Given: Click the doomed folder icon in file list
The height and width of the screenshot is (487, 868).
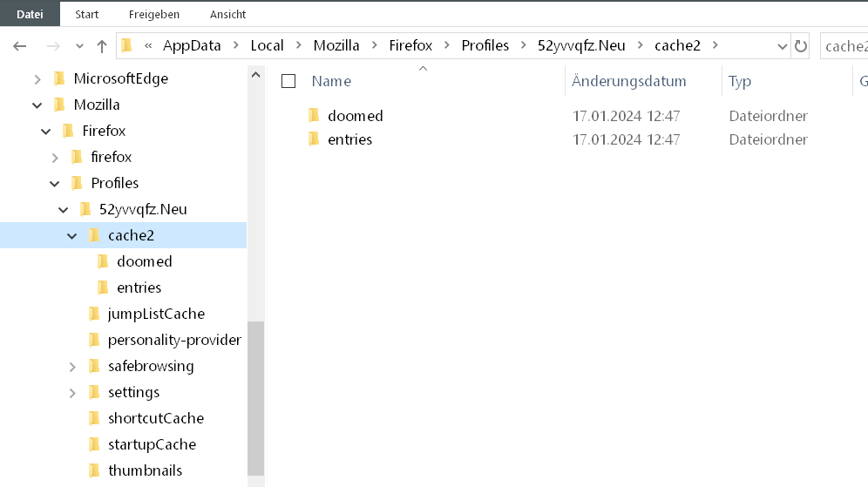Looking at the screenshot, I should pyautogui.click(x=315, y=116).
